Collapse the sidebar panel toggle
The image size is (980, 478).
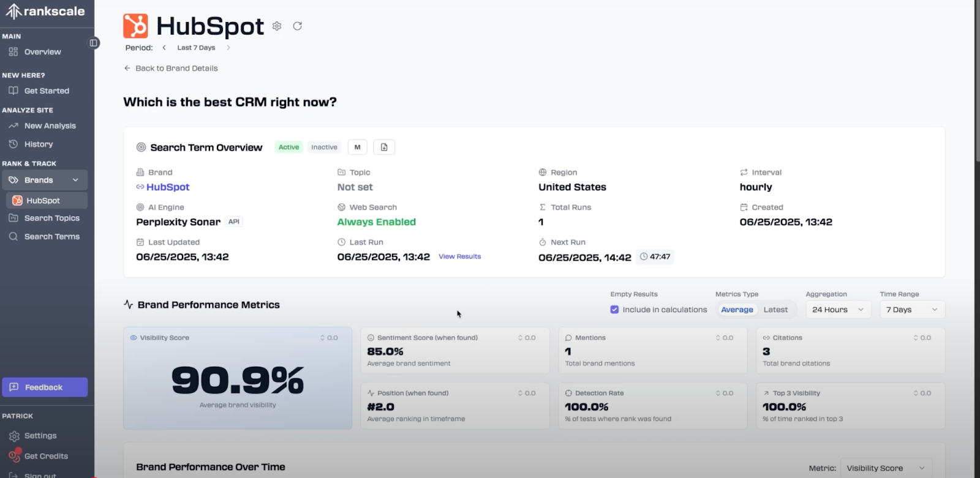tap(94, 43)
